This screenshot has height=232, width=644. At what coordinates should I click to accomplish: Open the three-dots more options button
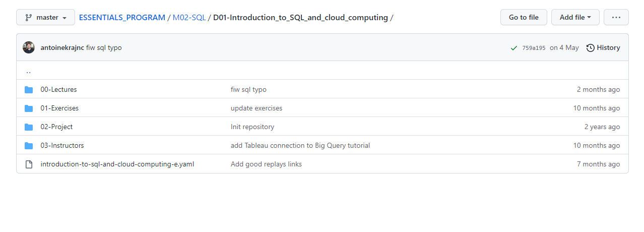coord(616,17)
